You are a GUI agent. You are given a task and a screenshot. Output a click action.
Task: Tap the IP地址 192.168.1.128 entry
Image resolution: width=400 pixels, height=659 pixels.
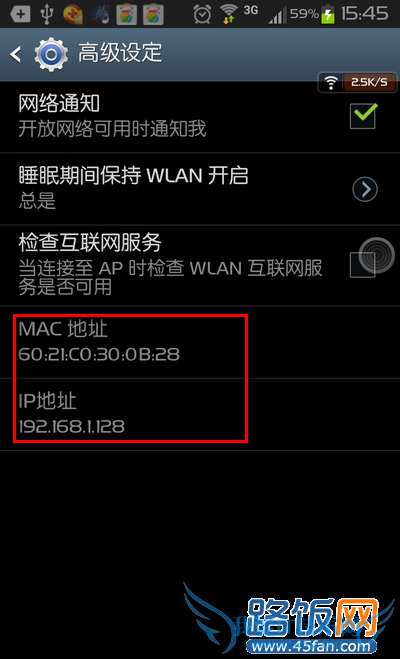pyautogui.click(x=200, y=414)
